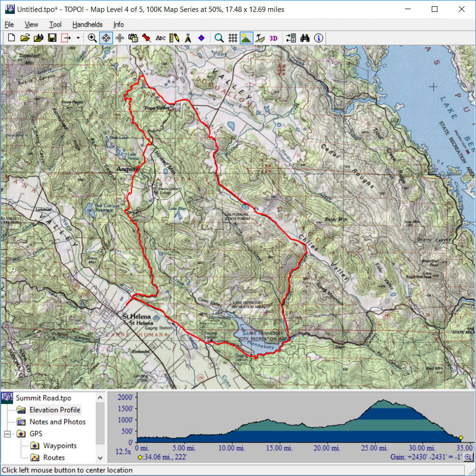This screenshot has width=476, height=476.
Task: Open the Tool menu
Action: pyautogui.click(x=55, y=24)
